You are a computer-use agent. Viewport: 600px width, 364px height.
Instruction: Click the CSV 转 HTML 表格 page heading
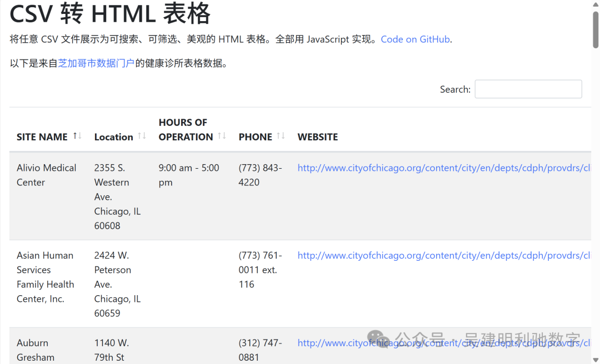tap(110, 13)
